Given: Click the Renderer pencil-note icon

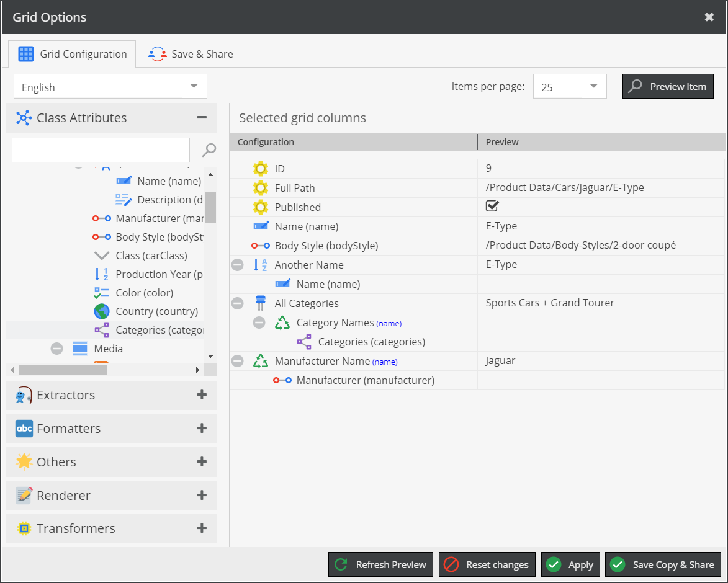Looking at the screenshot, I should tap(24, 496).
